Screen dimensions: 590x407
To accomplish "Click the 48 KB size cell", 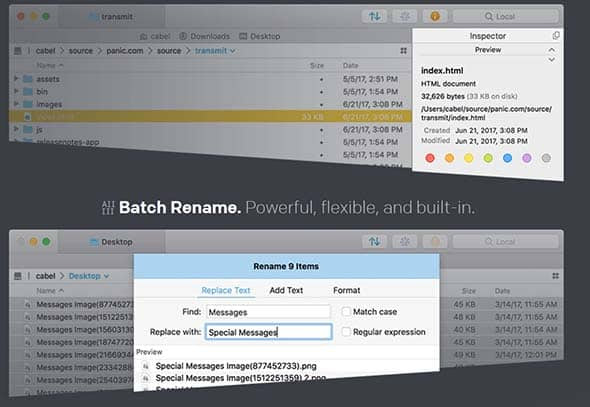I will [x=465, y=317].
